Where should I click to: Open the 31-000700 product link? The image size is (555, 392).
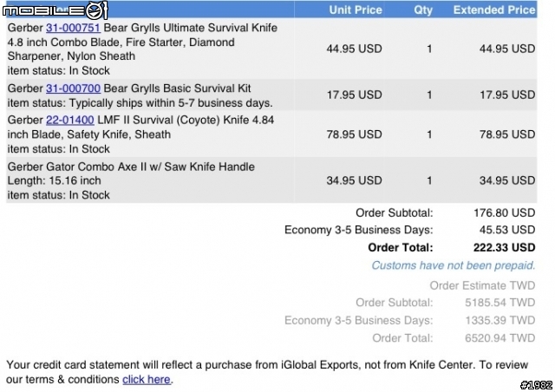click(x=73, y=88)
